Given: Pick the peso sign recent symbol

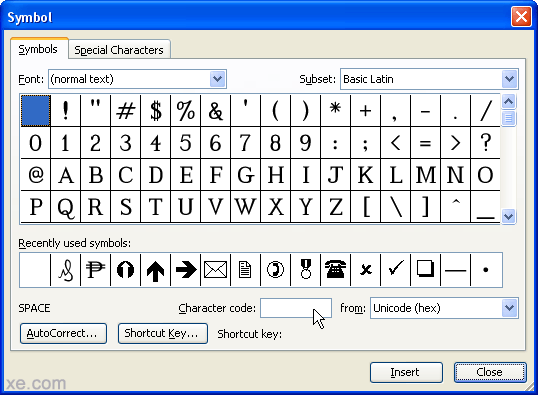Looking at the screenshot, I should pos(95,270).
